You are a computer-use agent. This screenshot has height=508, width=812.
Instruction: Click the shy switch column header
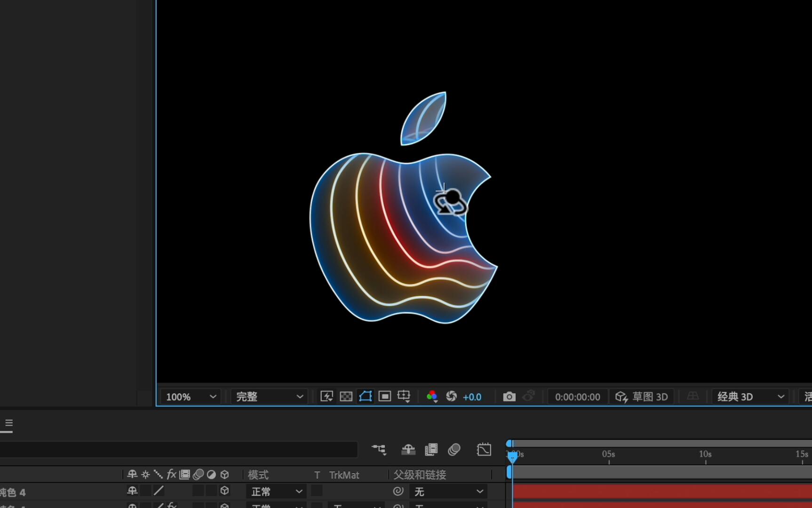coord(132,474)
